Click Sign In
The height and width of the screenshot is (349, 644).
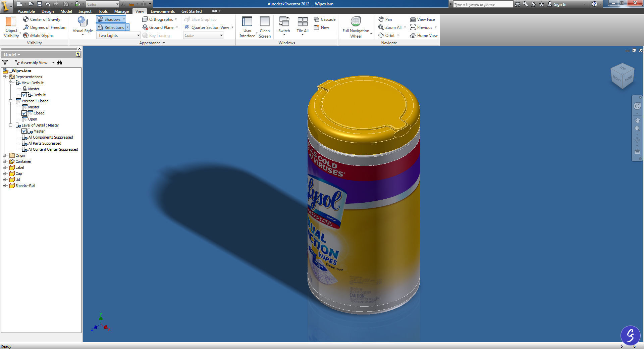557,4
